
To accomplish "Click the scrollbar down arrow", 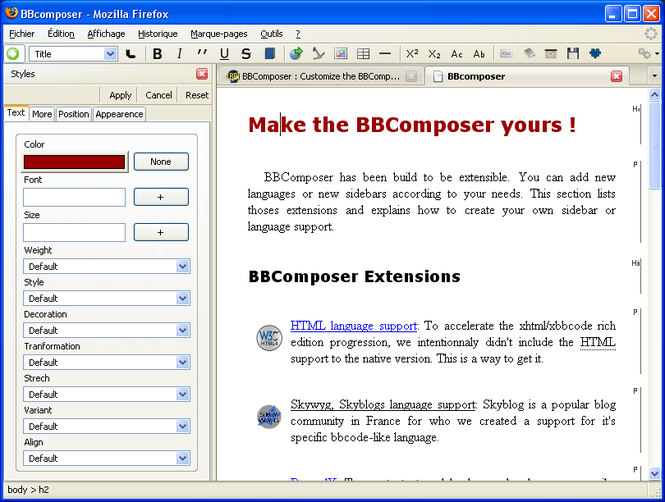I will coord(654,473).
